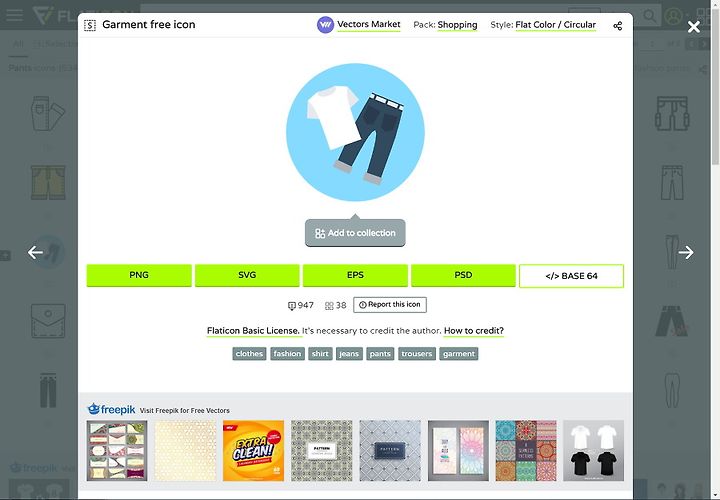
Task: Open the freepik logo link
Action: (x=111, y=409)
